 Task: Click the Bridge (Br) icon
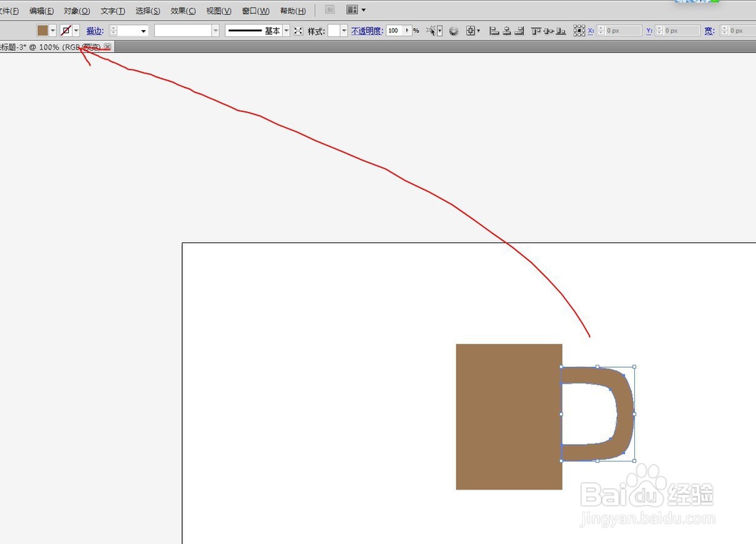(x=330, y=10)
